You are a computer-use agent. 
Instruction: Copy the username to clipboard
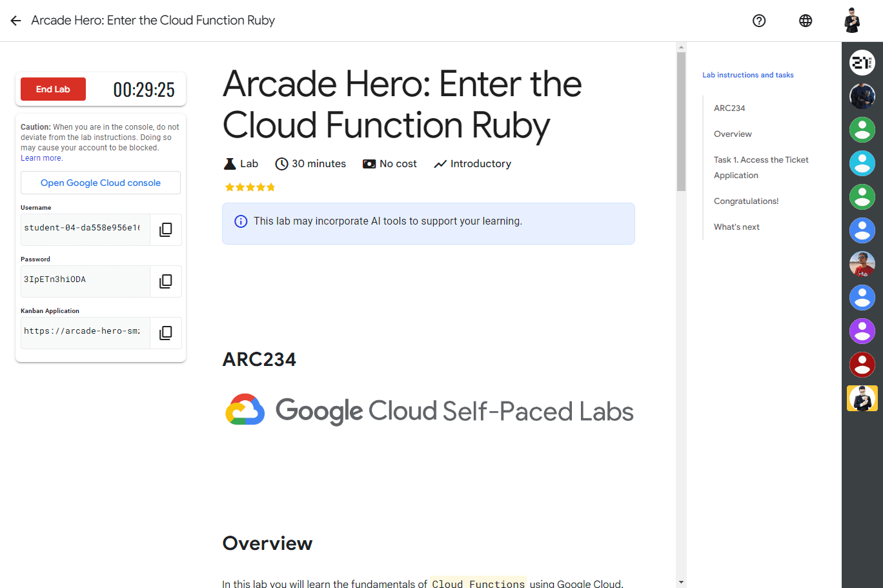pos(166,230)
